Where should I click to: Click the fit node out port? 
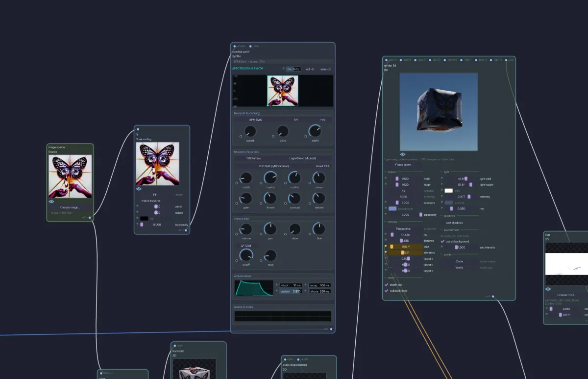pos(186,230)
